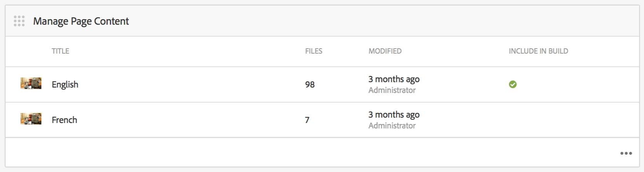This screenshot has height=172, width=644.
Task: Click the English file count 98
Action: pyautogui.click(x=310, y=84)
